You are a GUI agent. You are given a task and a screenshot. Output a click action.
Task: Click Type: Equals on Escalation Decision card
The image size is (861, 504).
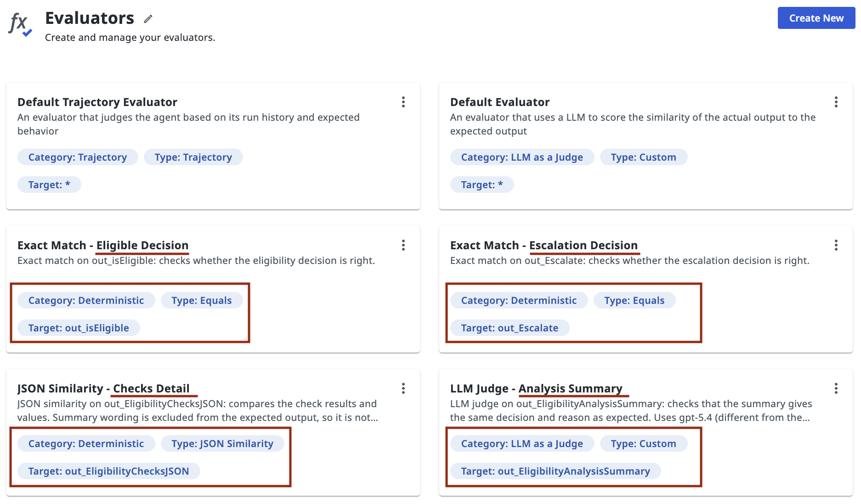point(634,300)
